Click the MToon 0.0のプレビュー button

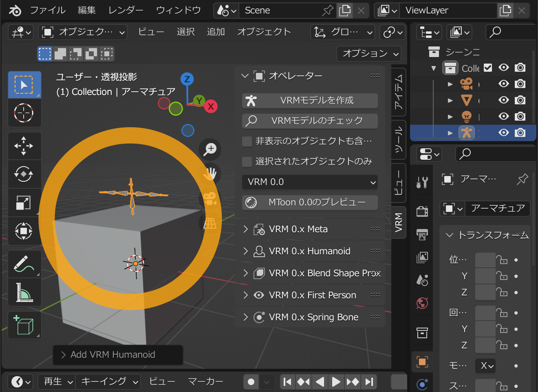[310, 203]
